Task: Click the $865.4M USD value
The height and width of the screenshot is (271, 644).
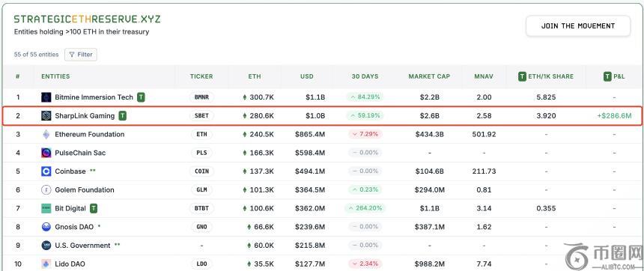Action: click(310, 134)
